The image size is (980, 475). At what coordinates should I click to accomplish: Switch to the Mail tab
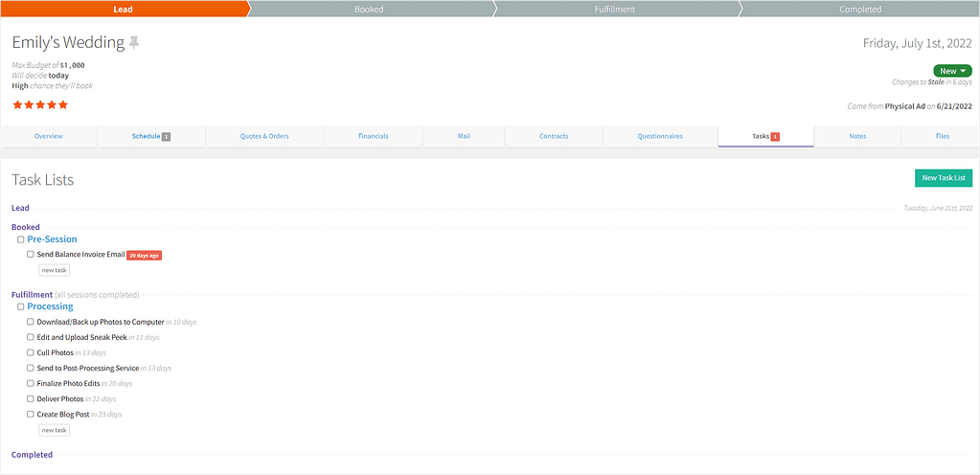click(464, 136)
